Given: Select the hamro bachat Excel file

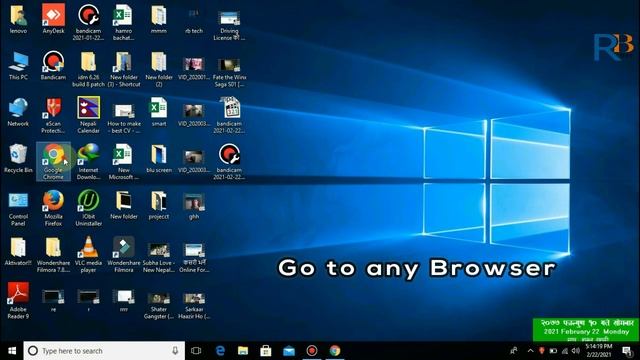Looking at the screenshot, I should [124, 22].
